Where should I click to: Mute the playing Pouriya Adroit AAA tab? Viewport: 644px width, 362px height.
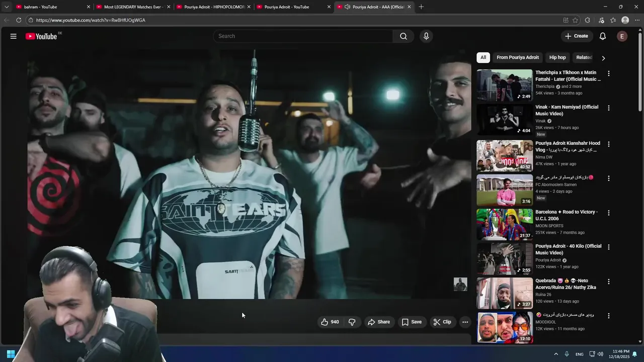pyautogui.click(x=347, y=7)
